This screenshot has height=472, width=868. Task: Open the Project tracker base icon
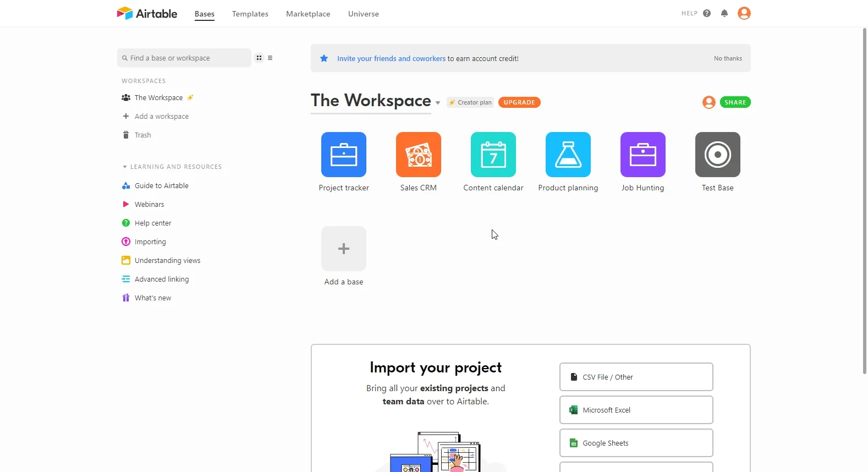344,155
